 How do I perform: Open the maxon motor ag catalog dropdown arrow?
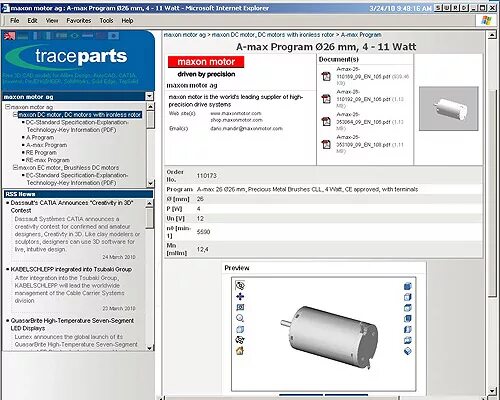[x=149, y=96]
